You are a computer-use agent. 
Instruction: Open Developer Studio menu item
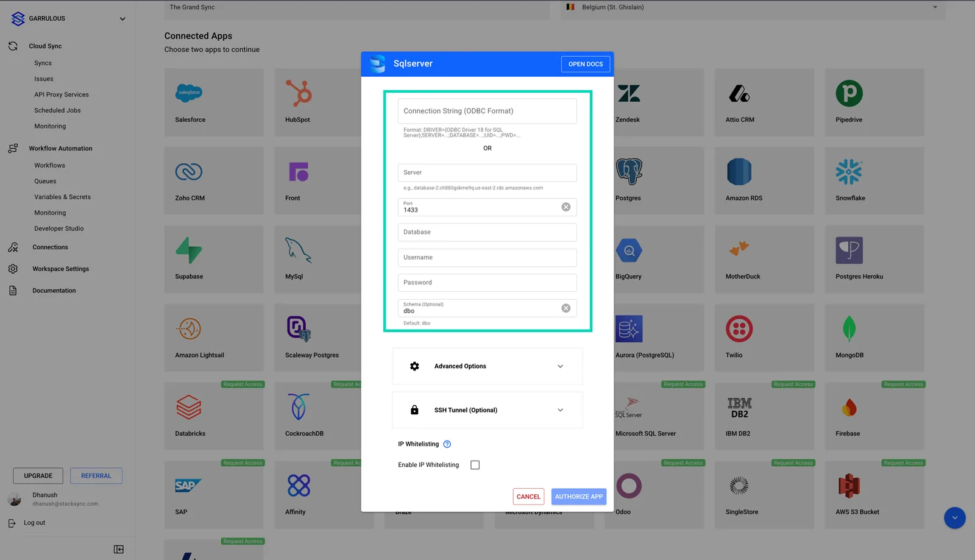[x=58, y=229]
